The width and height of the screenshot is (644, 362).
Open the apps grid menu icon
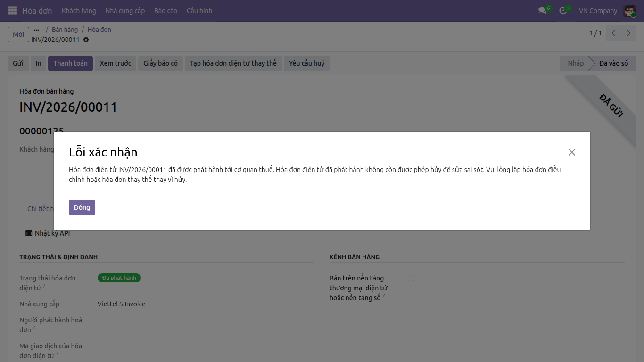[x=12, y=10]
